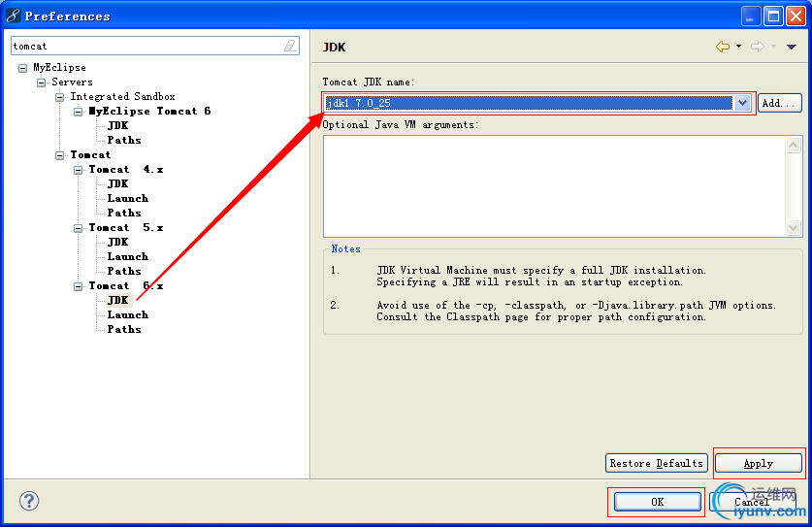Open the Tomcat JDK name combo dropdown arrow

(x=742, y=103)
